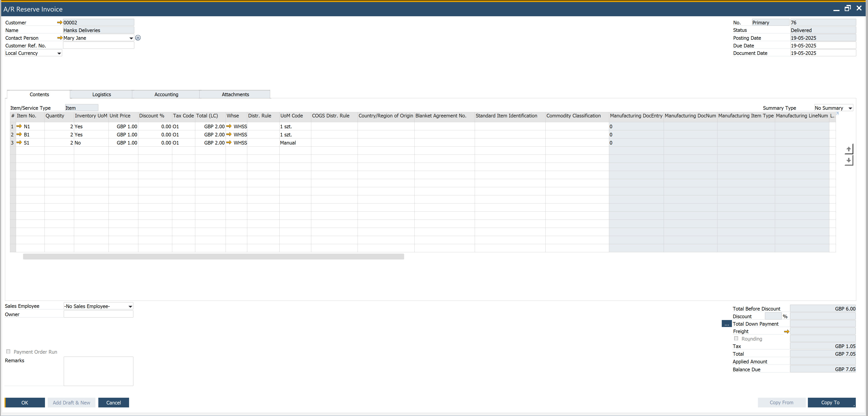Open Total Down Payment details via ellipsis icon
868x416 pixels.
point(726,323)
